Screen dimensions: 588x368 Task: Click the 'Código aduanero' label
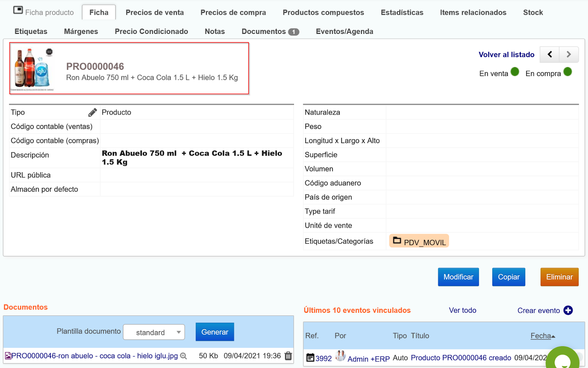pos(333,183)
